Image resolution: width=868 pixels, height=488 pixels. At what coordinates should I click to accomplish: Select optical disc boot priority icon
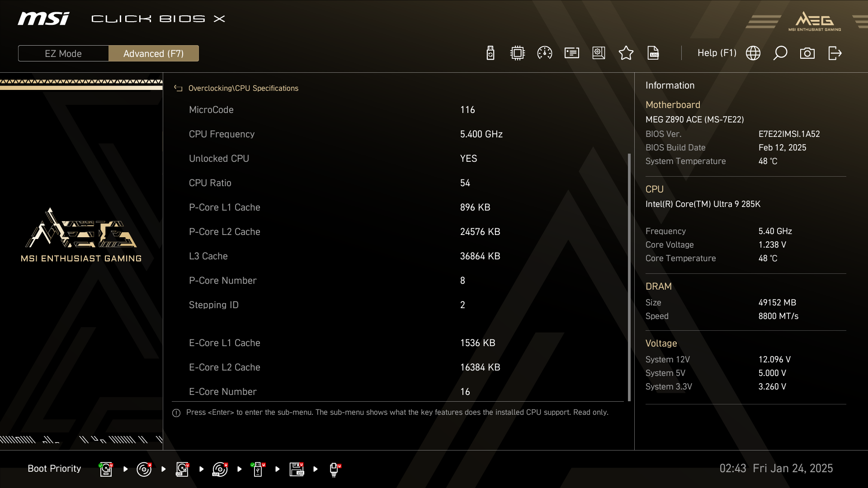[144, 469]
